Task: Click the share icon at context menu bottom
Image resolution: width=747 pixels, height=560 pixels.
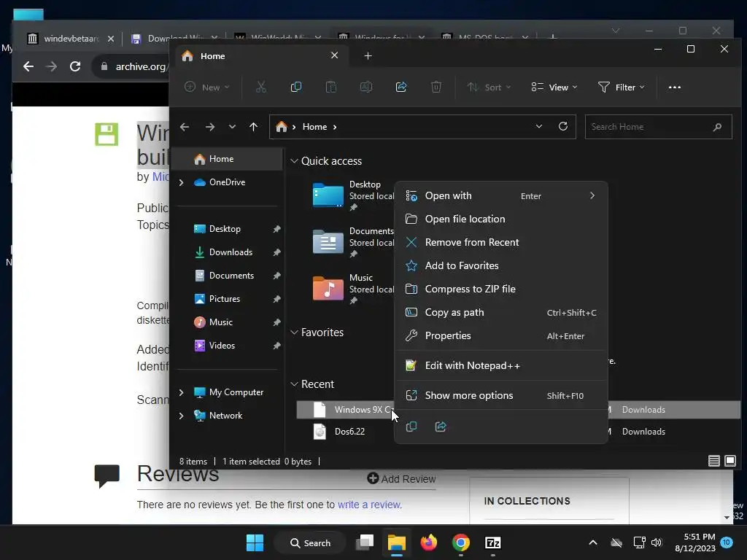Action: pyautogui.click(x=441, y=426)
